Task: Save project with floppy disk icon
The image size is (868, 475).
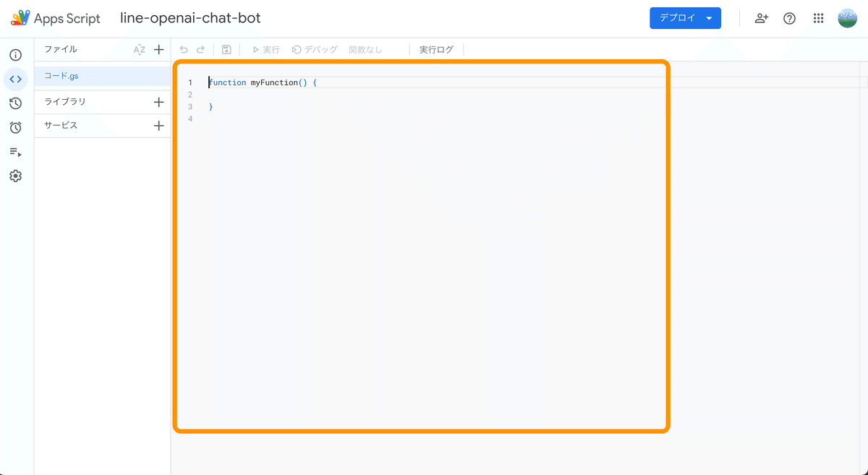Action: [x=226, y=50]
